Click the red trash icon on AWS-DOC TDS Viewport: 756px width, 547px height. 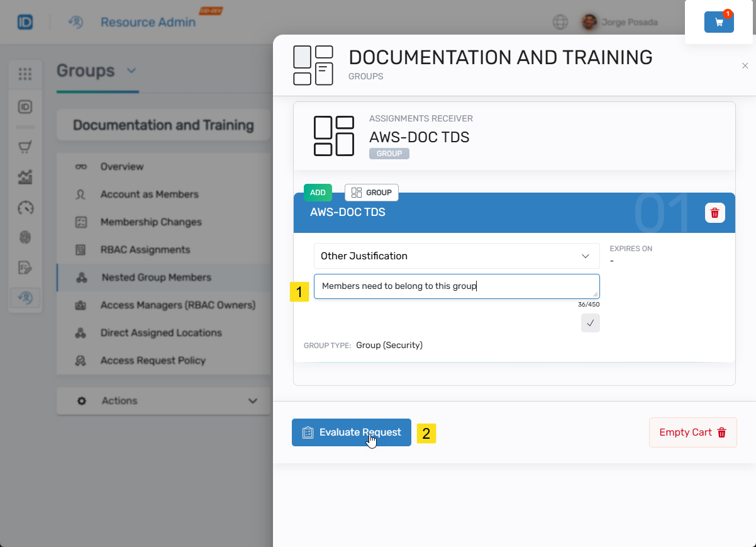[x=714, y=213]
